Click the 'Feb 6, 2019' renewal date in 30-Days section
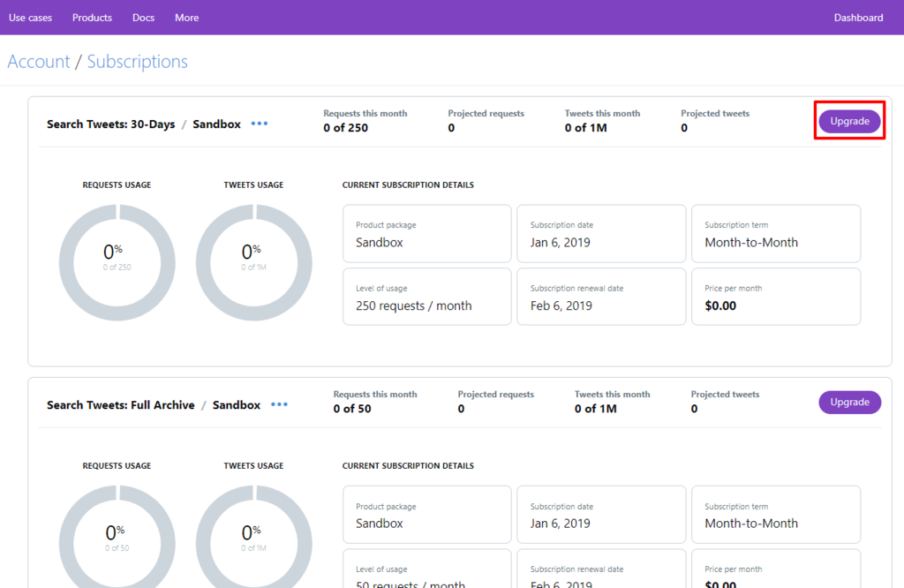The width and height of the screenshot is (904, 588). pos(561,305)
